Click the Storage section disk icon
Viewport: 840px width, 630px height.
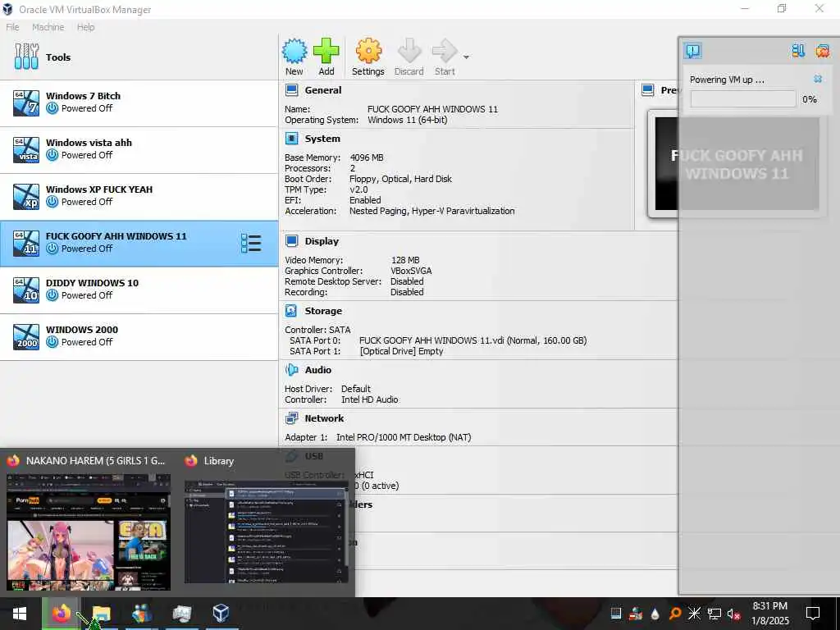pos(291,311)
